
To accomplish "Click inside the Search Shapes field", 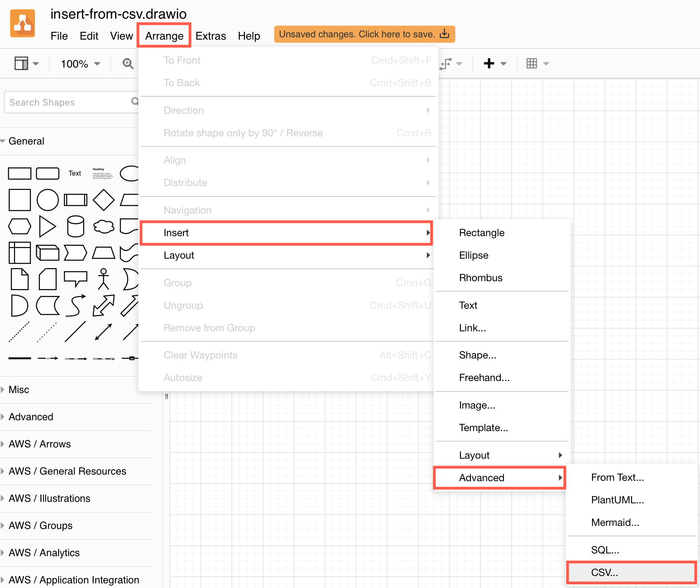I will coord(66,102).
